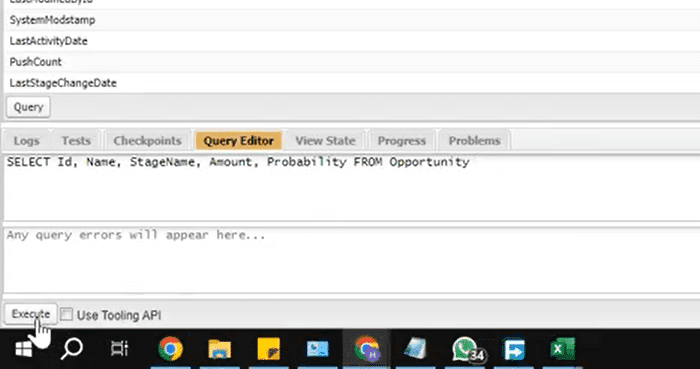Image resolution: width=700 pixels, height=369 pixels.
Task: Switch to the active Chrome profile window
Action: (367, 349)
